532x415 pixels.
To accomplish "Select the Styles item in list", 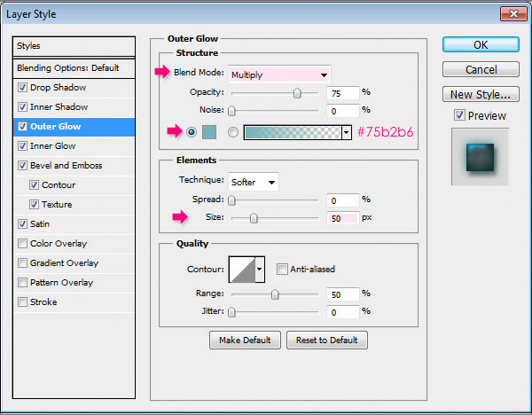I will tap(74, 46).
